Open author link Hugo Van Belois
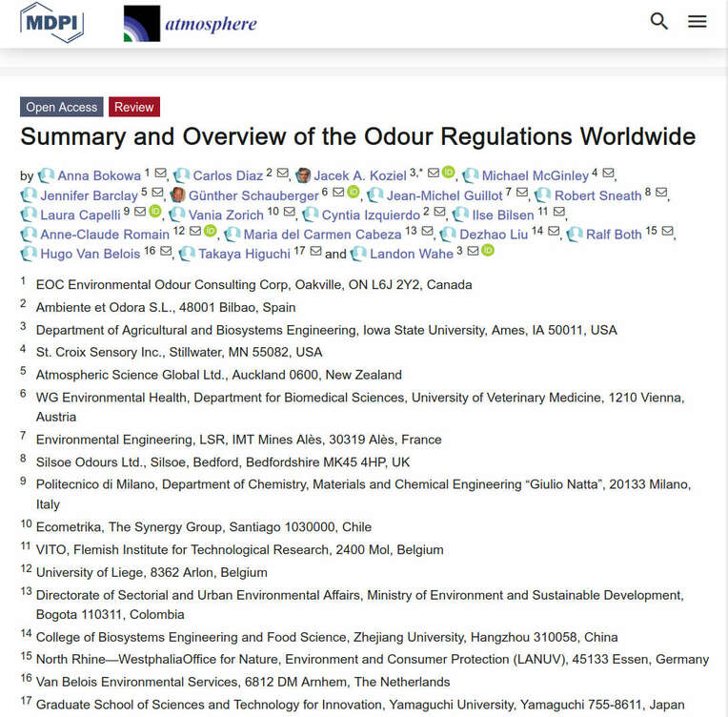 pos(91,254)
